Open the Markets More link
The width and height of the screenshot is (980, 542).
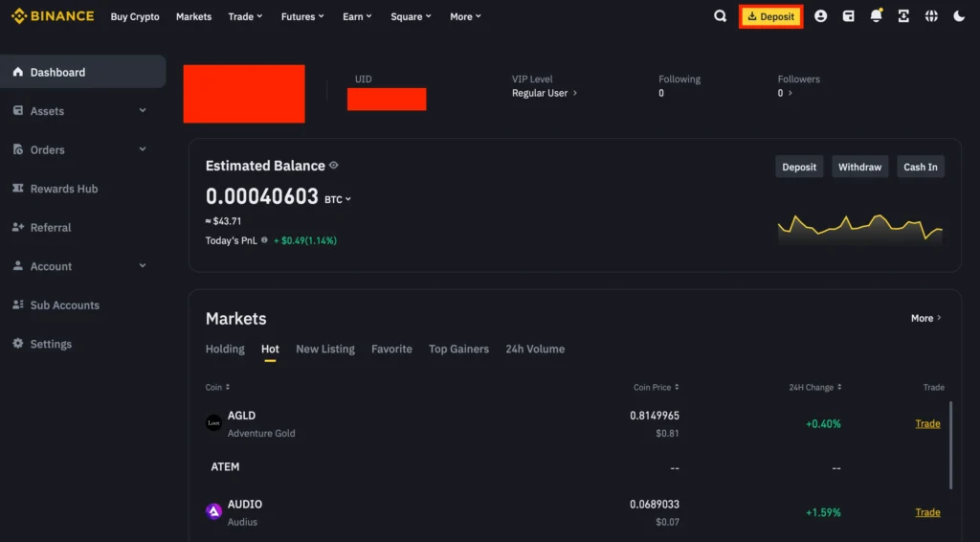coord(925,318)
